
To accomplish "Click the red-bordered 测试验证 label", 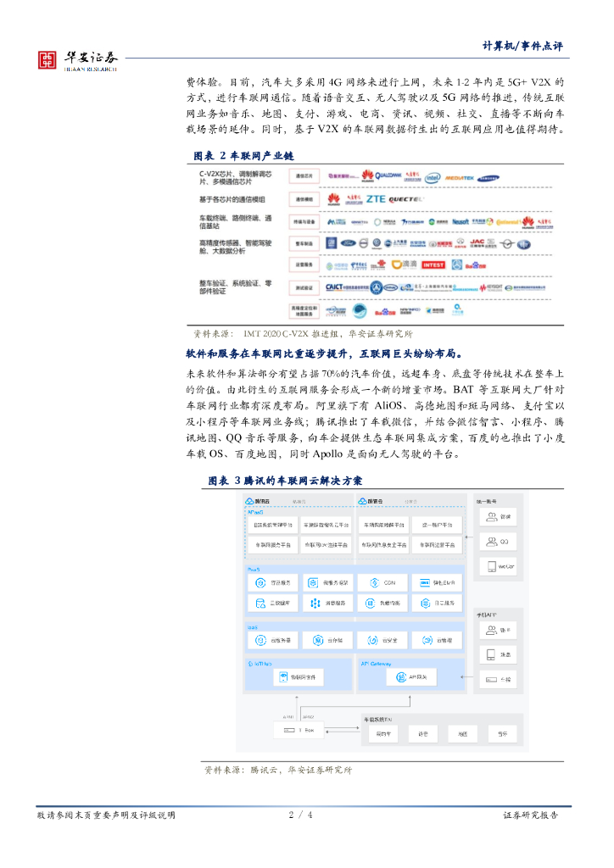I will [x=304, y=288].
